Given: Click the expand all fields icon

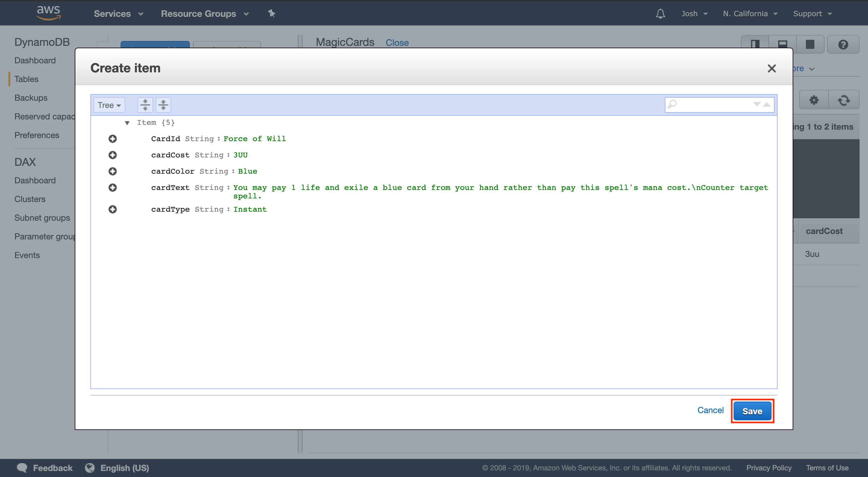Looking at the screenshot, I should (x=145, y=105).
